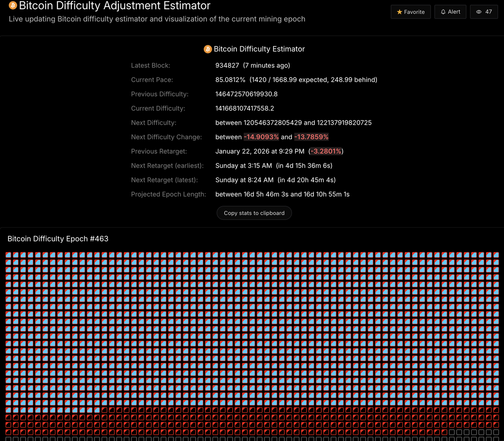The height and width of the screenshot is (441, 504).
Task: Click the Bitcoin logo beside page title
Action: [13, 5]
